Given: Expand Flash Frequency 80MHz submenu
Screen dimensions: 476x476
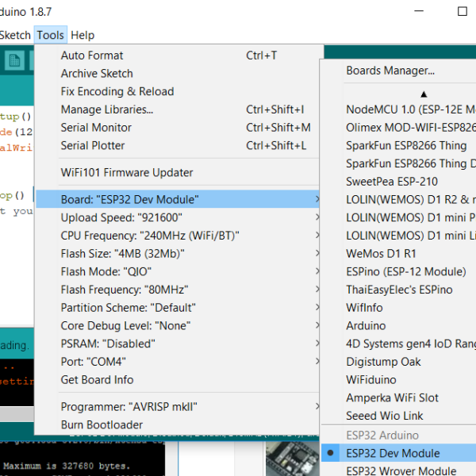Looking at the screenshot, I should [x=177, y=290].
